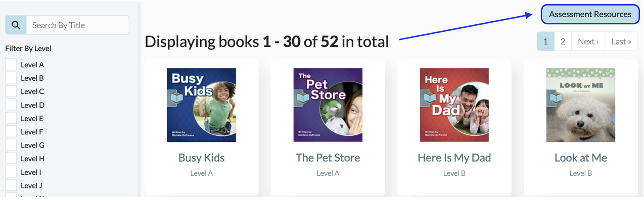The height and width of the screenshot is (200, 644).
Task: Open the Look at Me cover
Action: [x=580, y=105]
